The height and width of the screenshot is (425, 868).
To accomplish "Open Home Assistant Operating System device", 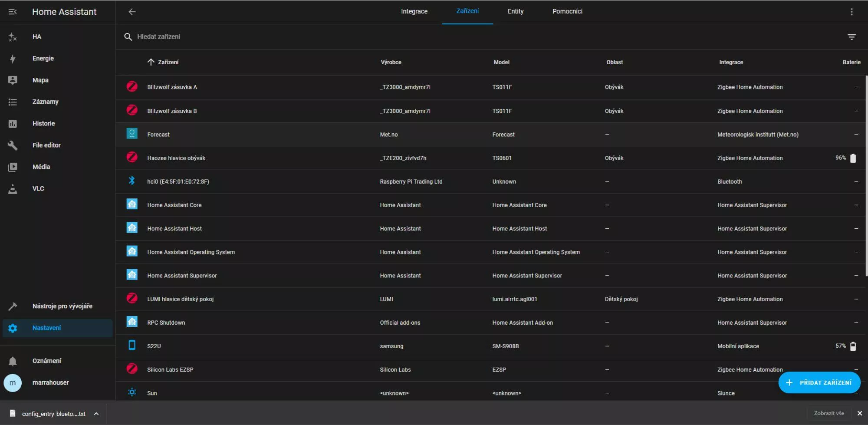I will point(491,252).
